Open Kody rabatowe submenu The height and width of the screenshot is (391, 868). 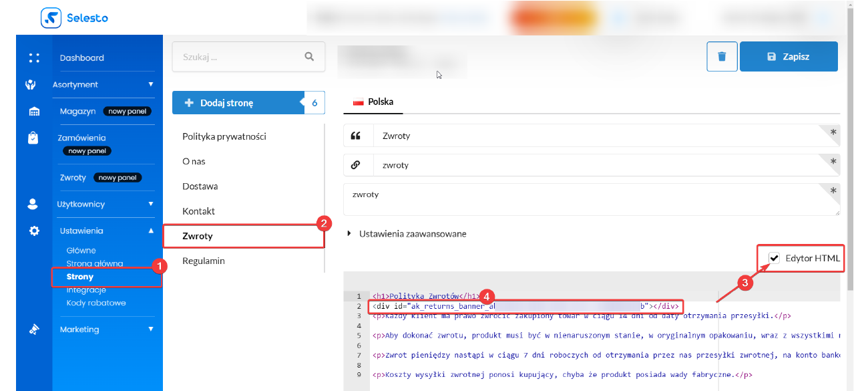tap(96, 303)
